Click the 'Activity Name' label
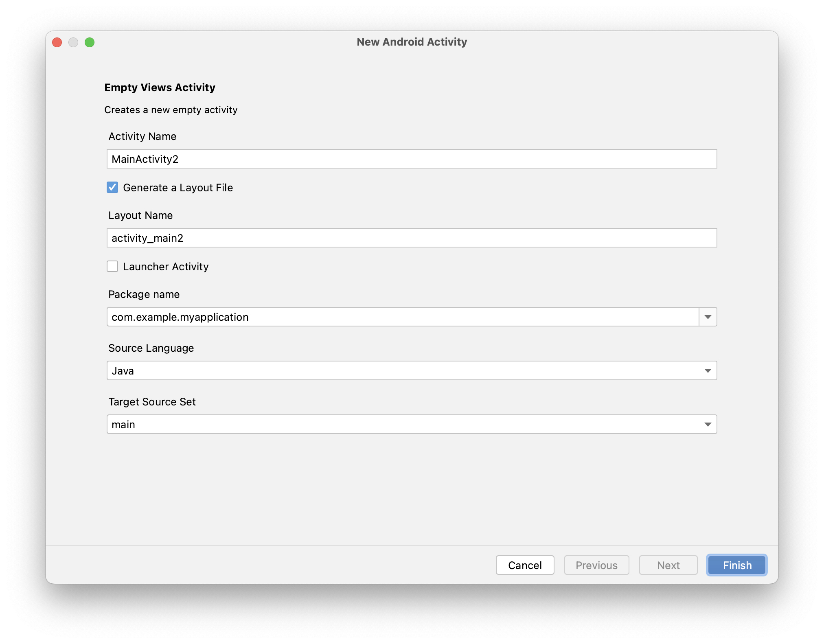Image resolution: width=824 pixels, height=644 pixels. point(142,136)
